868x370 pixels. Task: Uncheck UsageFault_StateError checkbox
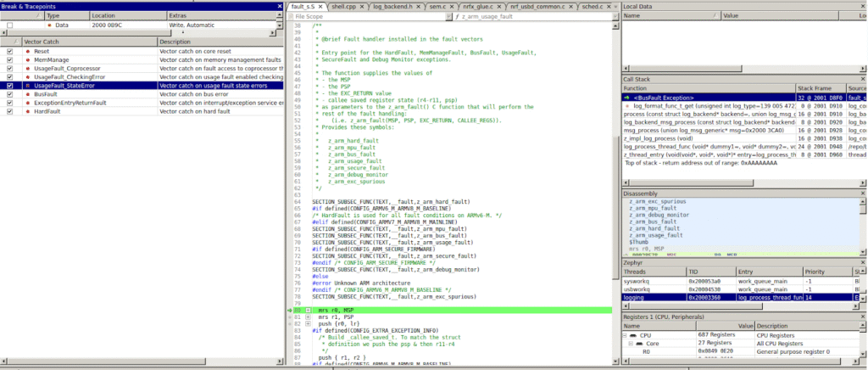10,86
